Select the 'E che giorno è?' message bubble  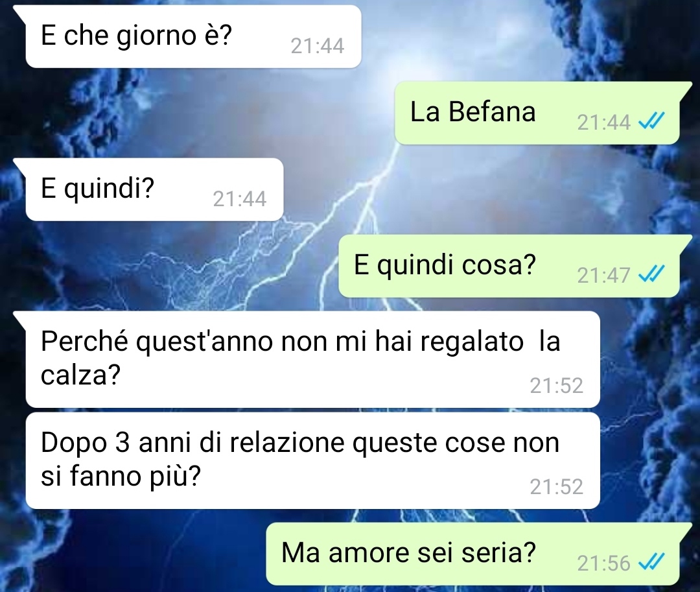(193, 36)
